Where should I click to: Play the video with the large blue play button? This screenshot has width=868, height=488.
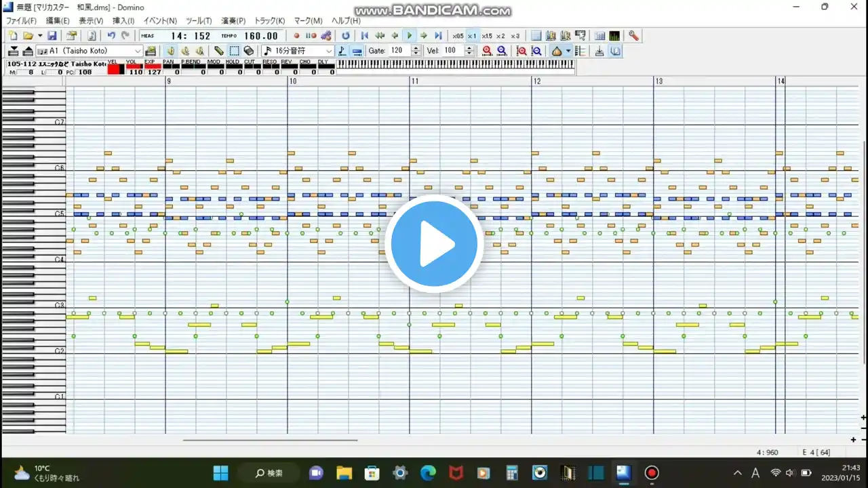click(434, 244)
